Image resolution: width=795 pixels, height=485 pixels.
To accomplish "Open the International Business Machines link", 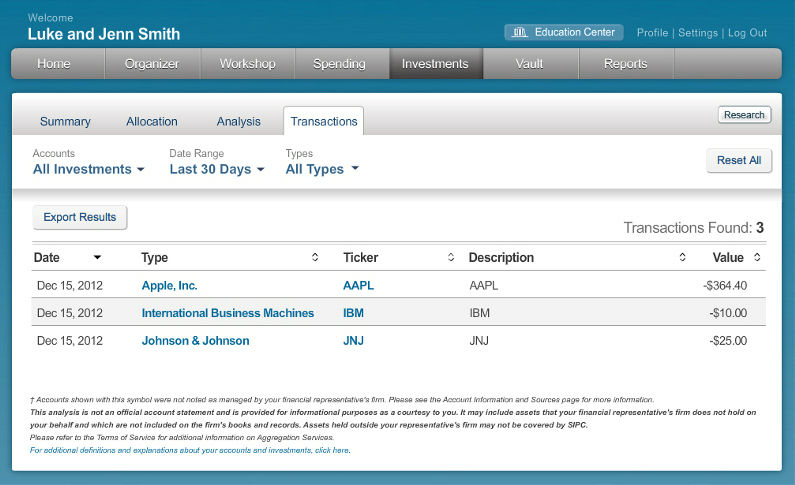I will tap(228, 313).
